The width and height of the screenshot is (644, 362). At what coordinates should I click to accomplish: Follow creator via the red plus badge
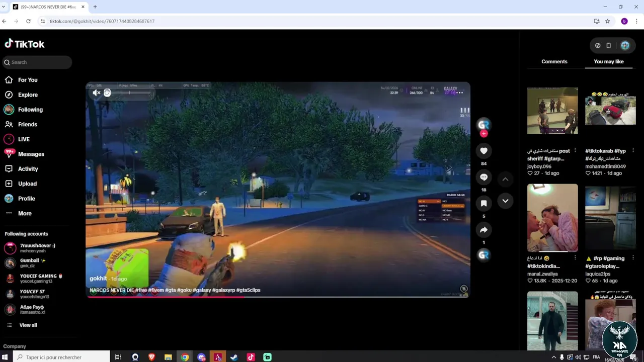[x=484, y=134]
